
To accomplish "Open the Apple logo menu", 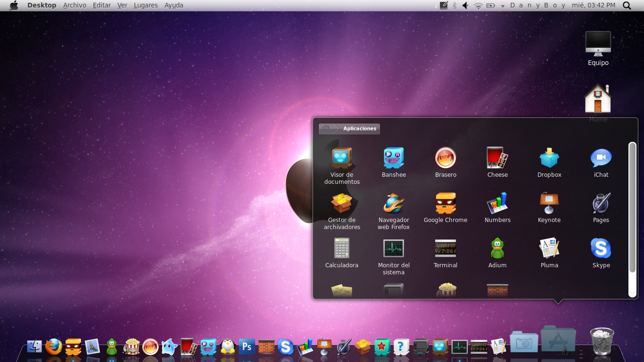I will 14,5.
